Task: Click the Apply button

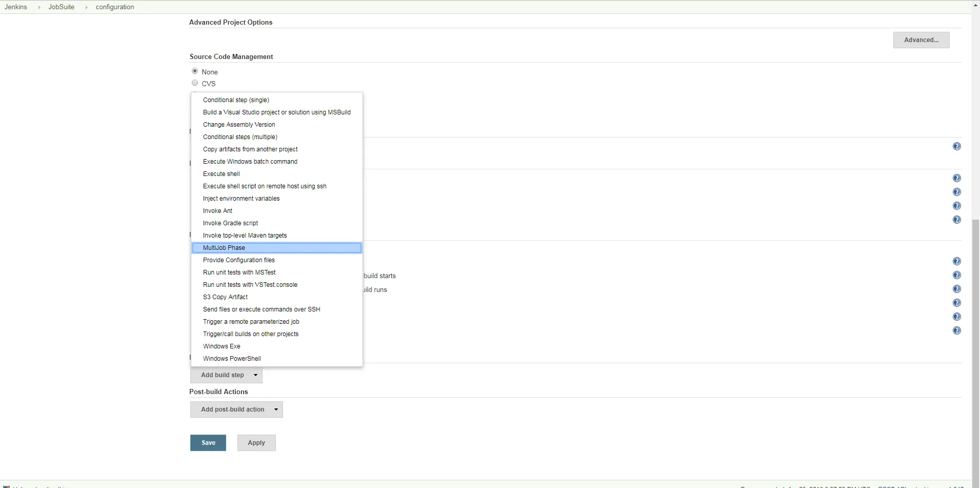Action: (x=256, y=443)
